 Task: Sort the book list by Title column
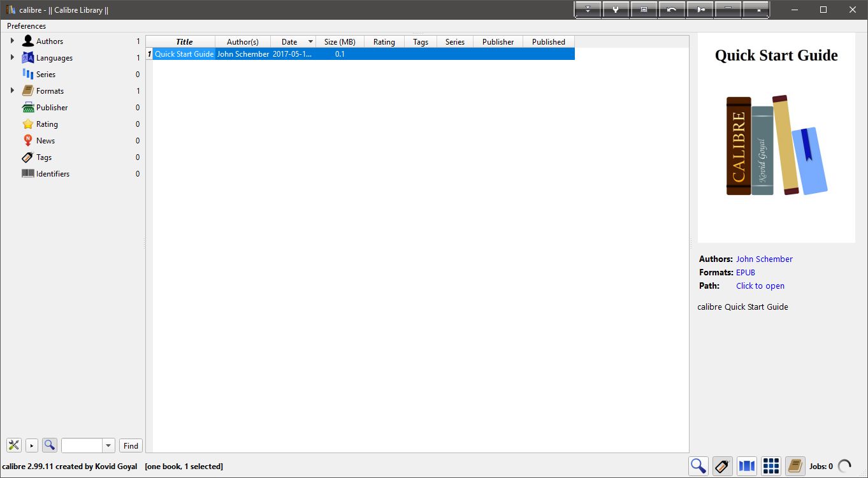tap(184, 42)
